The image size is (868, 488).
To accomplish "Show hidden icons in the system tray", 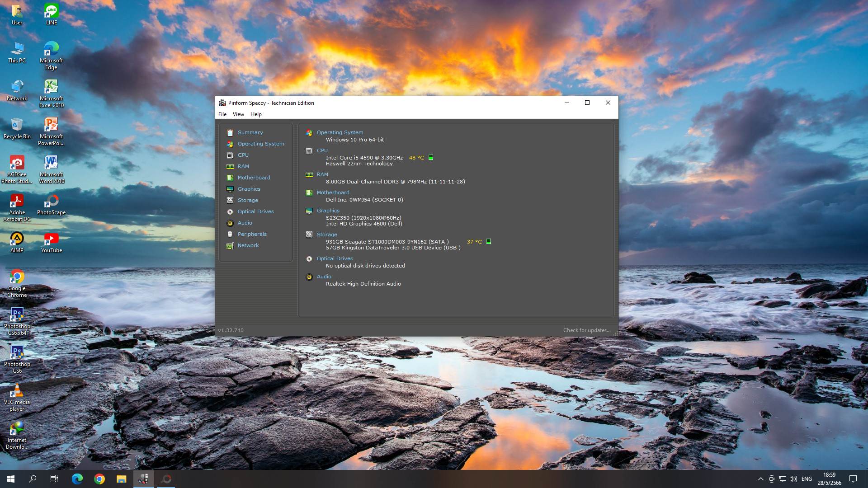I will click(x=760, y=479).
